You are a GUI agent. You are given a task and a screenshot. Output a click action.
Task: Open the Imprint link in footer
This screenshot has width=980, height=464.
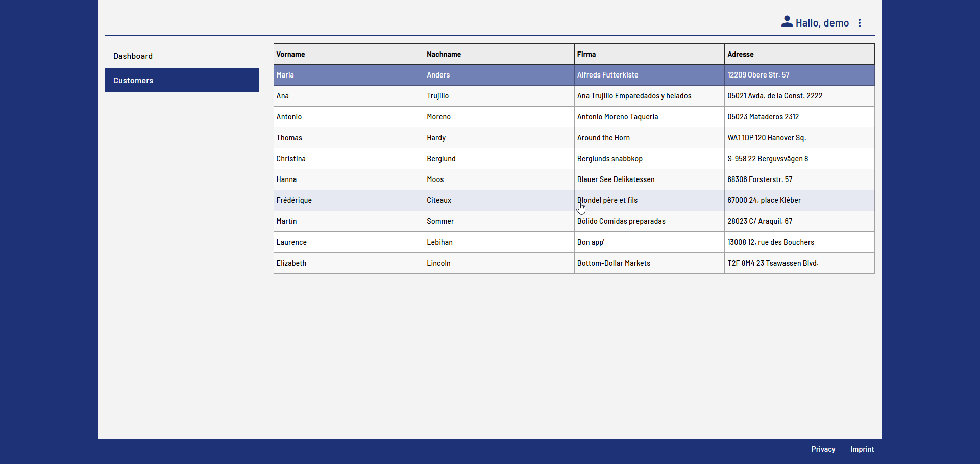(862, 449)
